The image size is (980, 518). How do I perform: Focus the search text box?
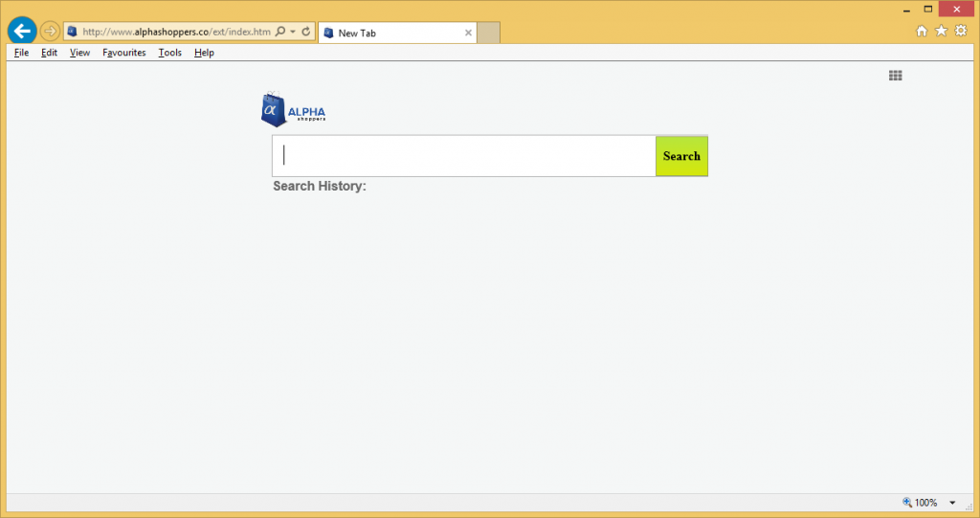tap(464, 156)
